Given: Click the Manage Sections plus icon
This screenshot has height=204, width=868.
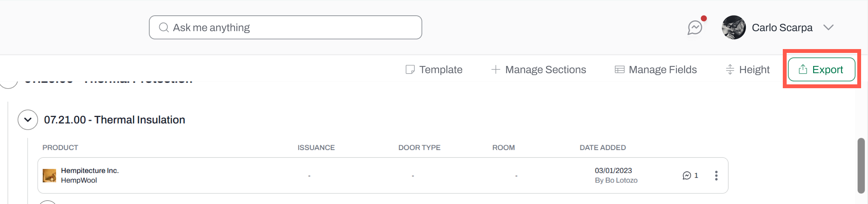Looking at the screenshot, I should (x=496, y=69).
